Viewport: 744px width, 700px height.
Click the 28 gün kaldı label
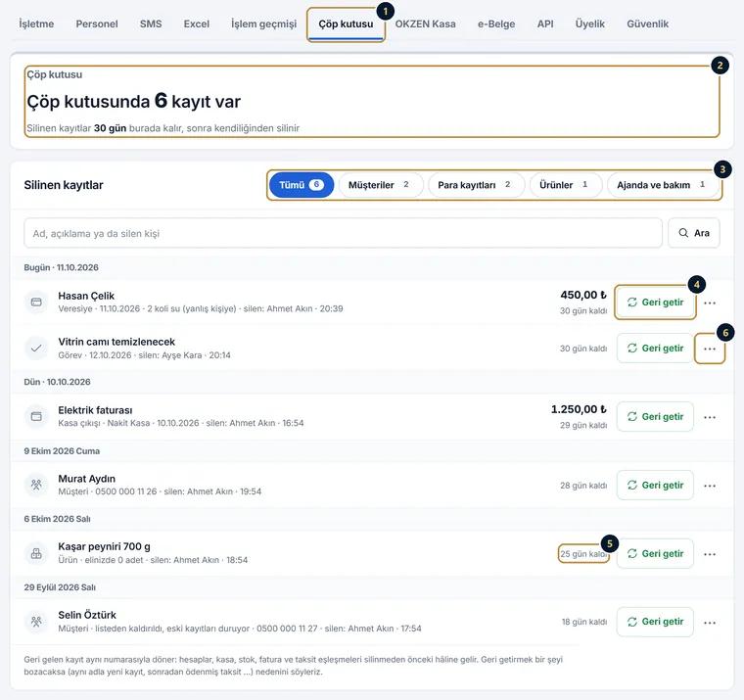point(583,486)
